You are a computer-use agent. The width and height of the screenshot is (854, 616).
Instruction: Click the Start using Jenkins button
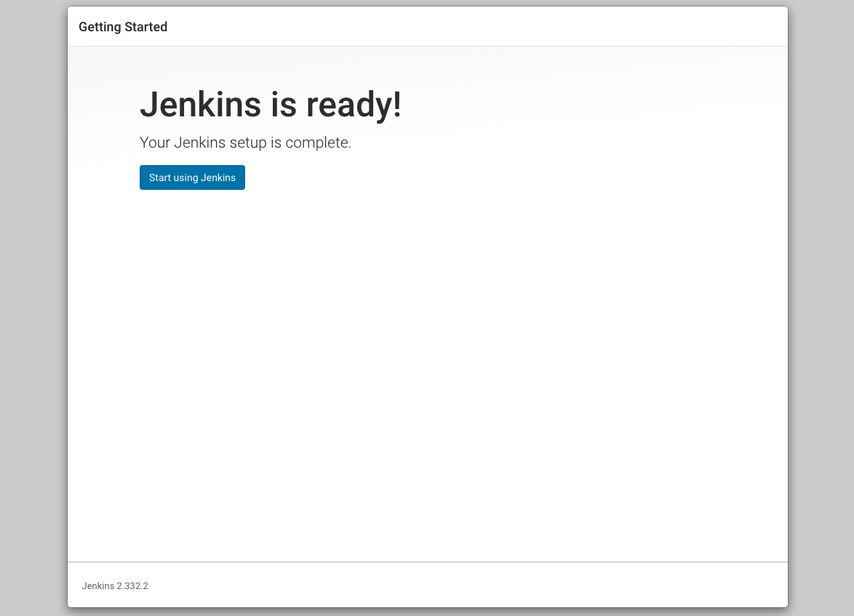192,177
